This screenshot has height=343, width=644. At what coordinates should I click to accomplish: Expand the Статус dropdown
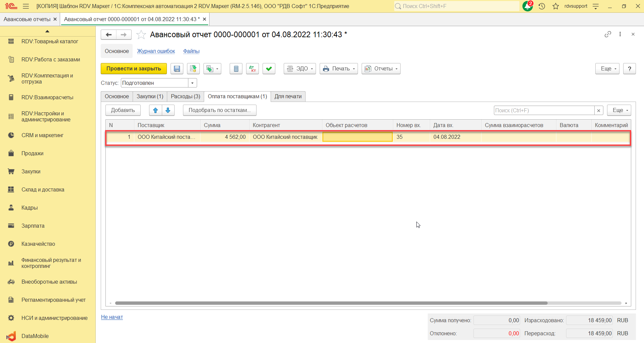(192, 83)
